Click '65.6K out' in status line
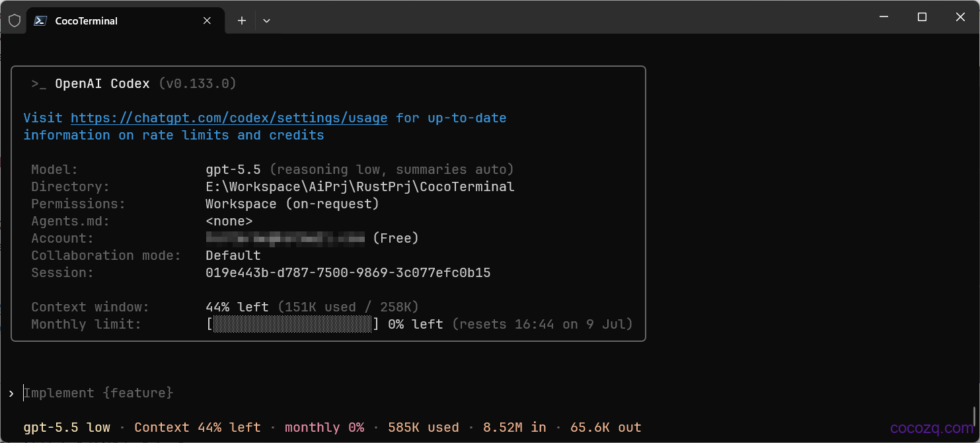Image resolution: width=980 pixels, height=443 pixels. (x=606, y=427)
